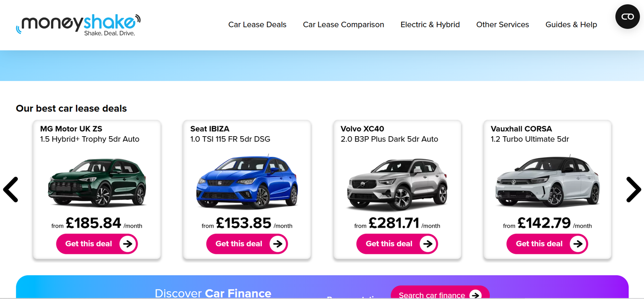This screenshot has width=644, height=299.
Task: Expand the Other Services menu
Action: click(x=502, y=25)
